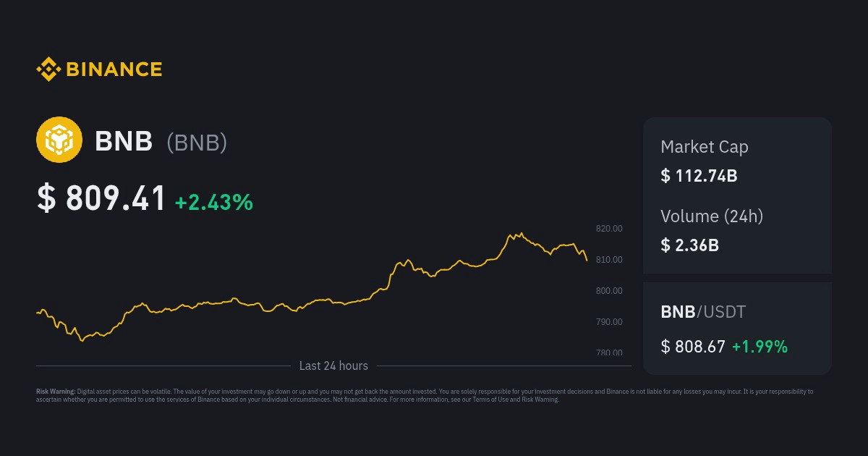Click the 810.00 chart axis label
Image resolution: width=868 pixels, height=456 pixels.
pos(609,260)
